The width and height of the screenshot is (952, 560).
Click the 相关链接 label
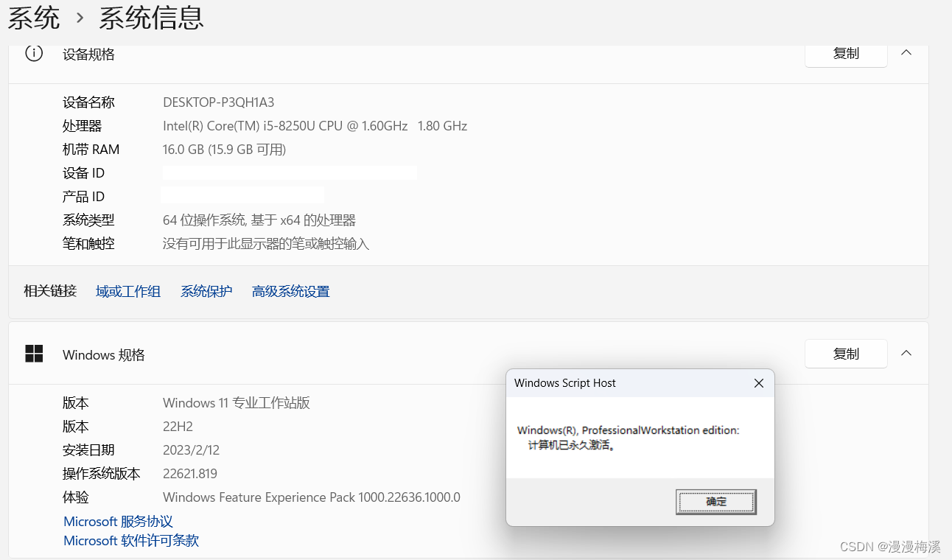pyautogui.click(x=50, y=291)
